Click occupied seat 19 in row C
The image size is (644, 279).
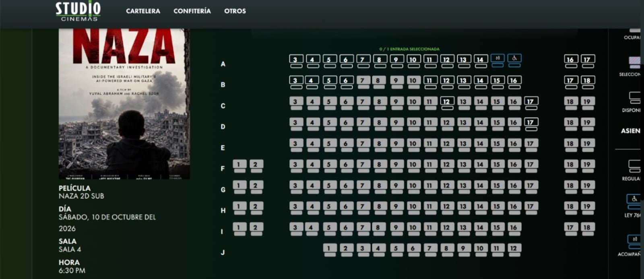pyautogui.click(x=588, y=103)
